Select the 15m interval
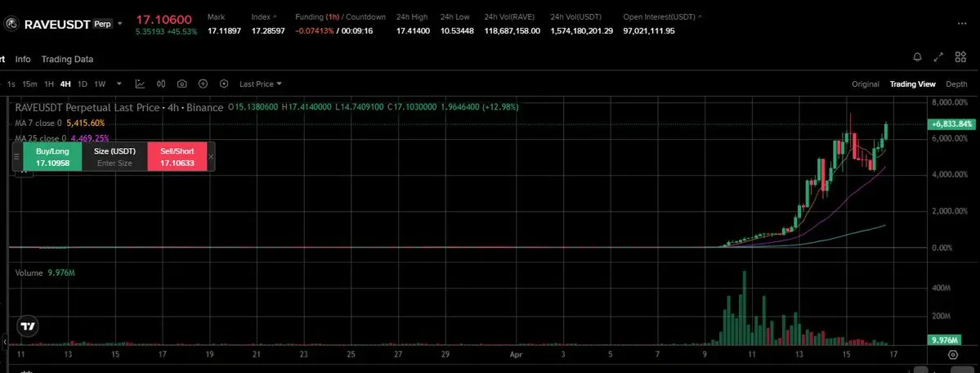 coord(29,84)
